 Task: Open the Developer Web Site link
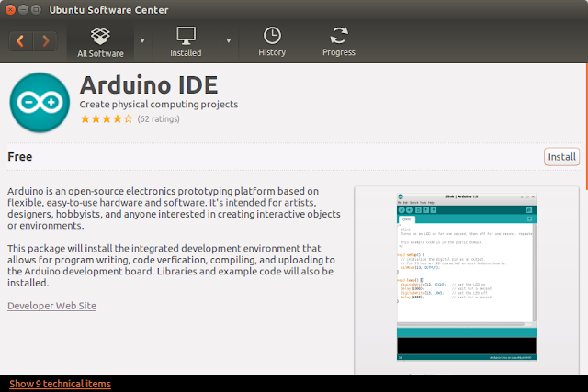[x=51, y=306]
